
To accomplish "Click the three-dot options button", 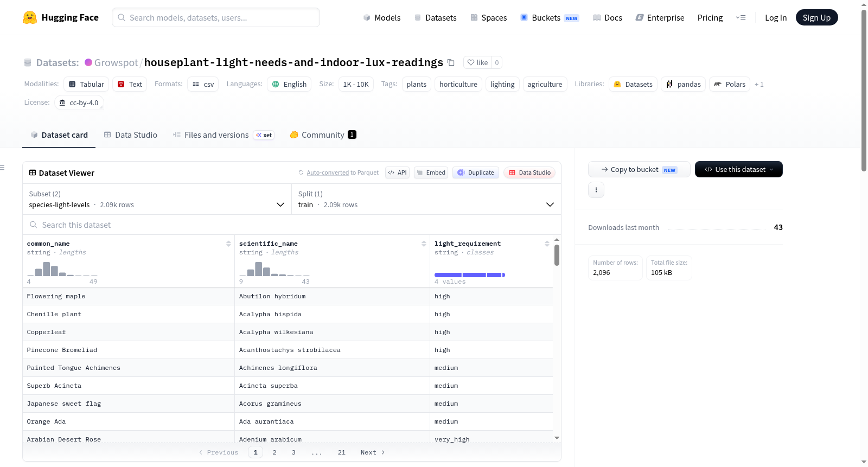I will pyautogui.click(x=596, y=190).
